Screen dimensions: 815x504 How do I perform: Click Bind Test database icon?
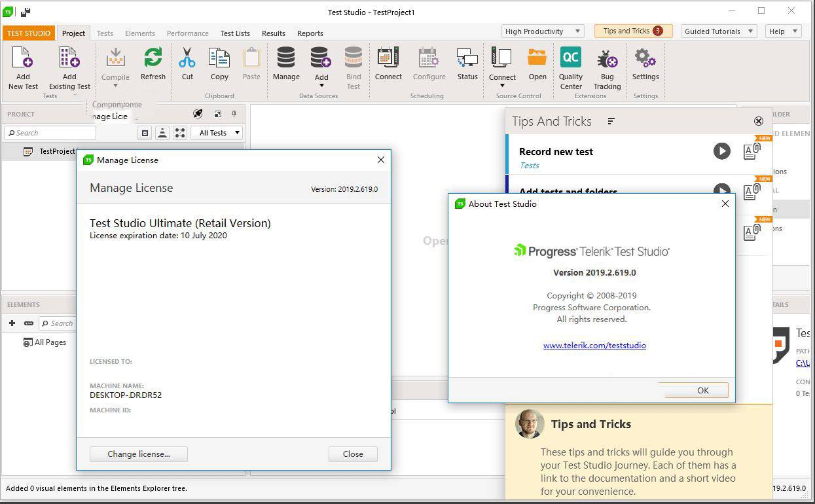click(353, 58)
